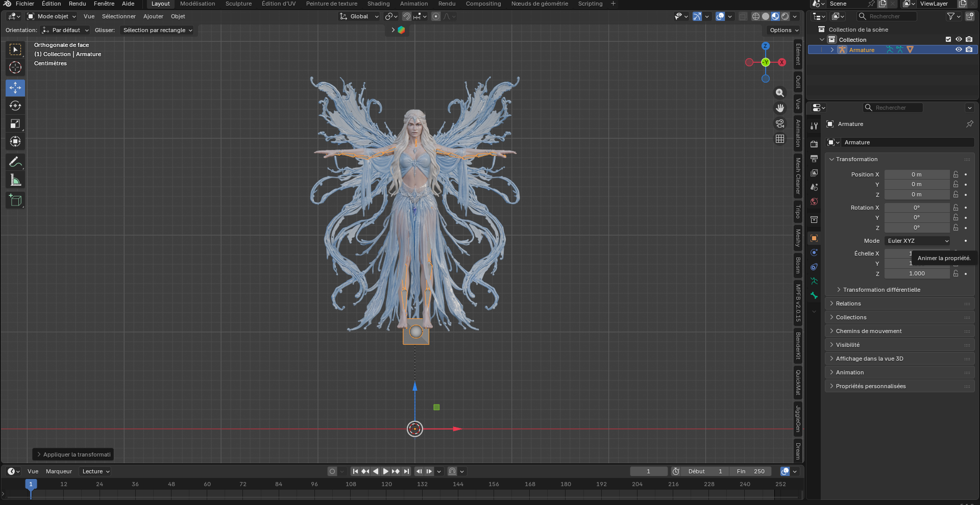Open the Tool properties tab icon
Viewport: 980px width, 505px height.
tap(814, 126)
